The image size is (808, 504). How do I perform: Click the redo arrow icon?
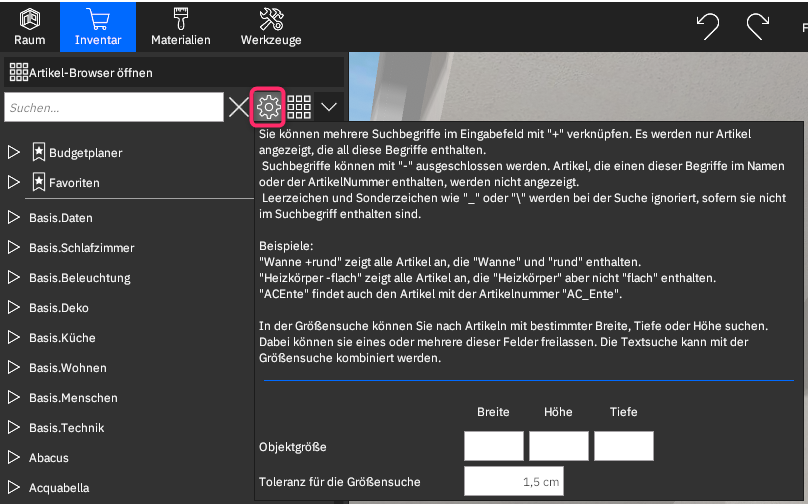tap(758, 26)
